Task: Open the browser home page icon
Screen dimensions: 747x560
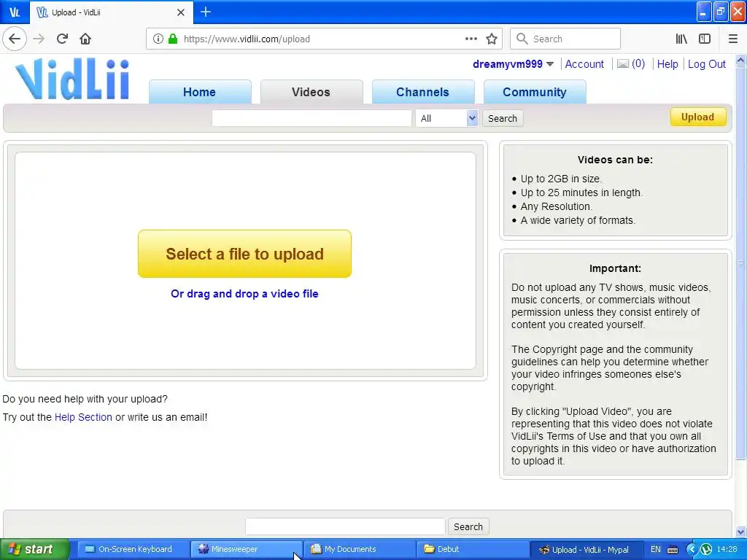Action: tap(85, 39)
